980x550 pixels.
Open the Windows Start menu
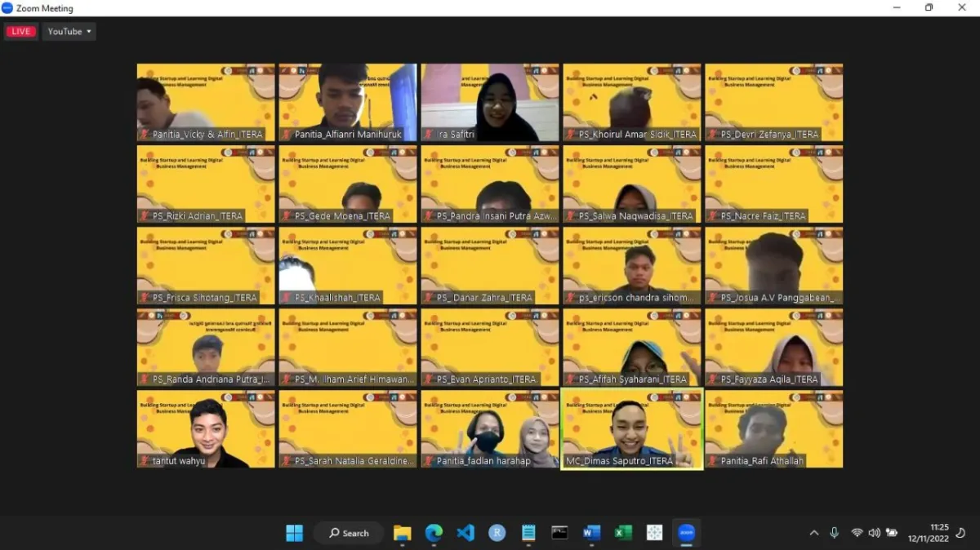tap(294, 532)
